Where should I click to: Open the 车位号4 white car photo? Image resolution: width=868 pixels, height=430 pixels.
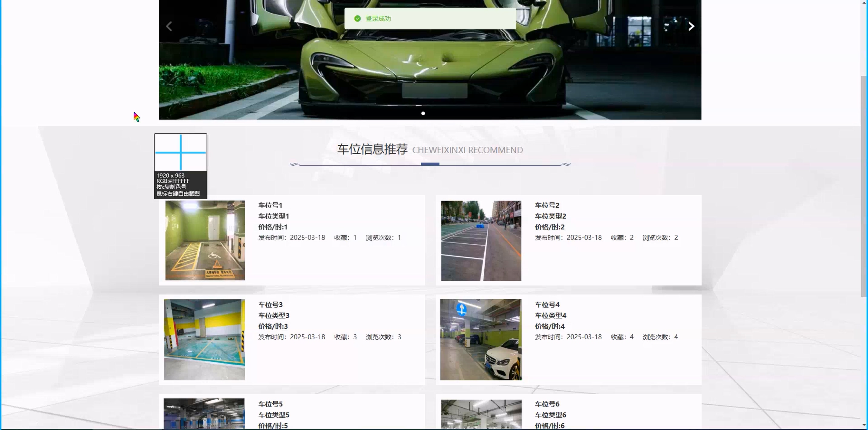(481, 339)
